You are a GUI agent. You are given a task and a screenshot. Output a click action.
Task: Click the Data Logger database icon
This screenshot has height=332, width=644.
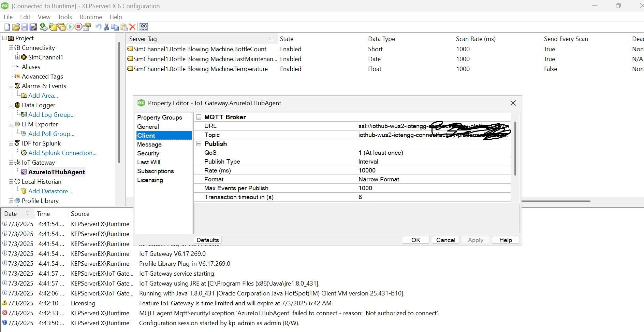click(17, 105)
